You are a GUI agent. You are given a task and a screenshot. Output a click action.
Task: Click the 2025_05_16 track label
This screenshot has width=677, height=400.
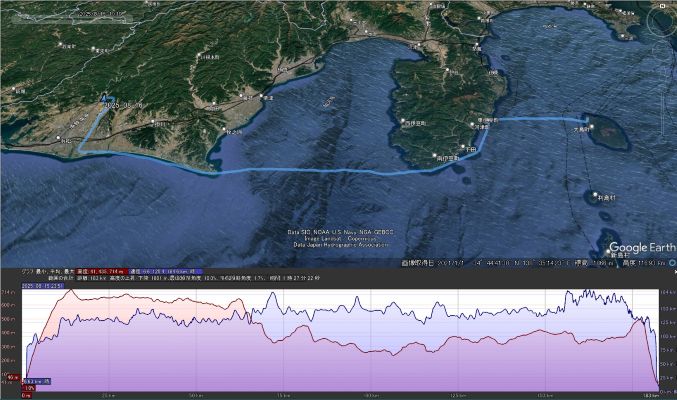tap(124, 104)
